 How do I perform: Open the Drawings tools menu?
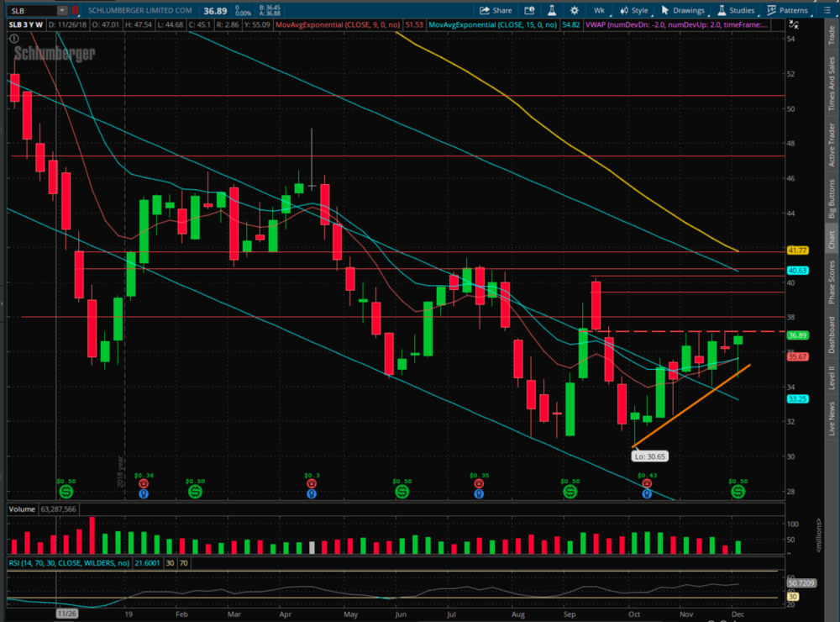point(683,11)
